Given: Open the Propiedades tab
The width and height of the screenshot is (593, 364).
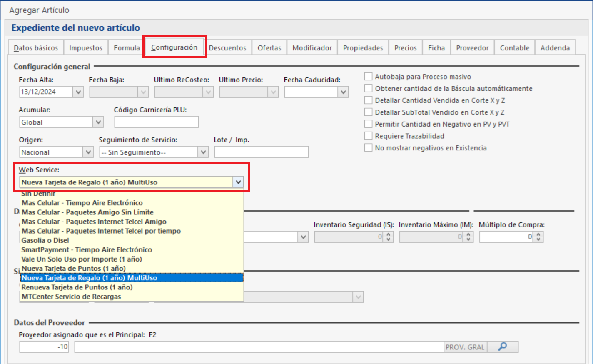Looking at the screenshot, I should [363, 48].
